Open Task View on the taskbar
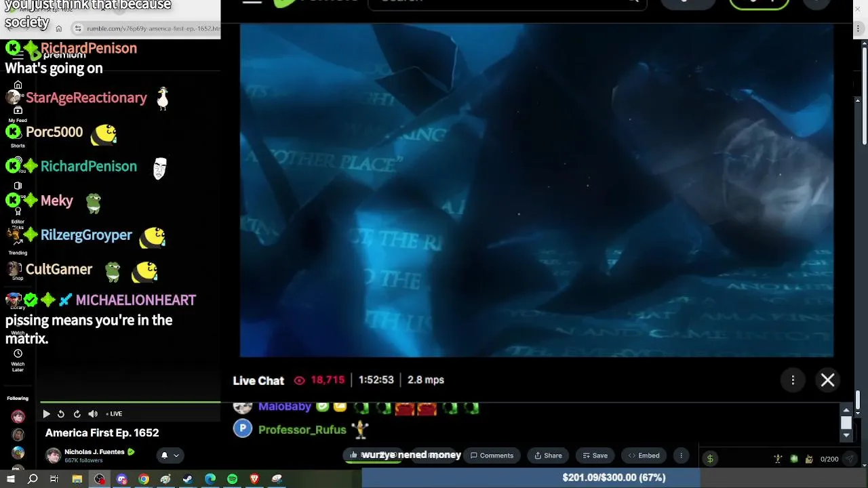This screenshot has height=488, width=868. (x=54, y=479)
